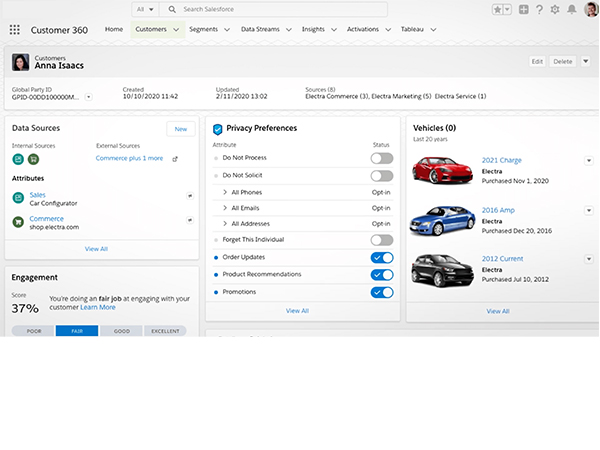Disable Order Updates switch

tap(382, 258)
